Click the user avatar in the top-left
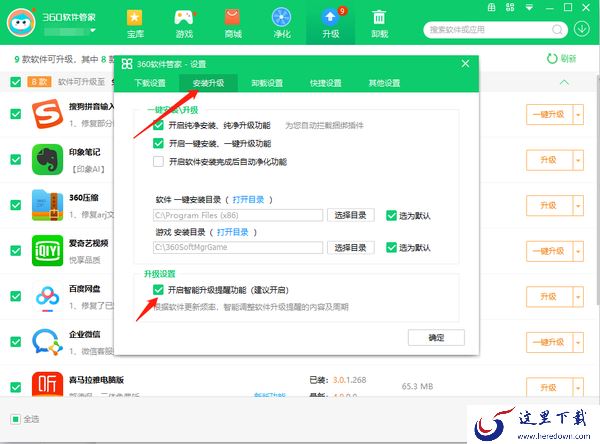This screenshot has width=600, height=444. tap(21, 22)
